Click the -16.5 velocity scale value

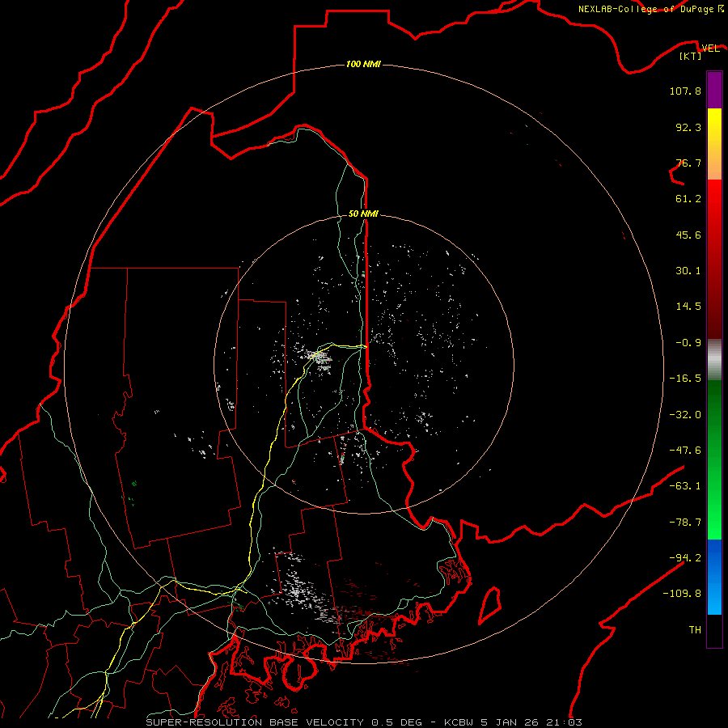685,379
